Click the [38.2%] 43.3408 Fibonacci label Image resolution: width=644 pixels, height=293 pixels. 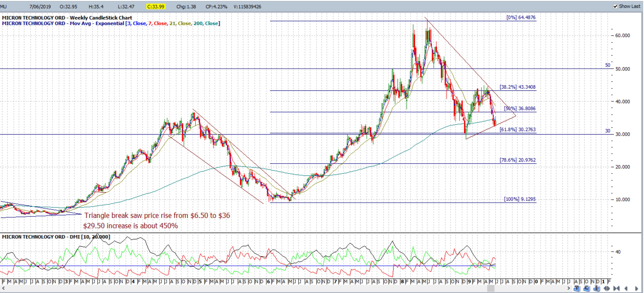(517, 87)
